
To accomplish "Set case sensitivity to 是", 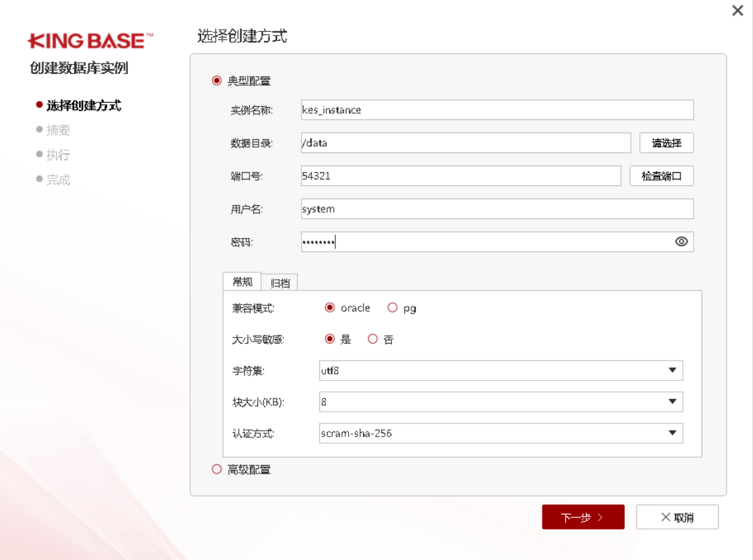I will pyautogui.click(x=330, y=340).
